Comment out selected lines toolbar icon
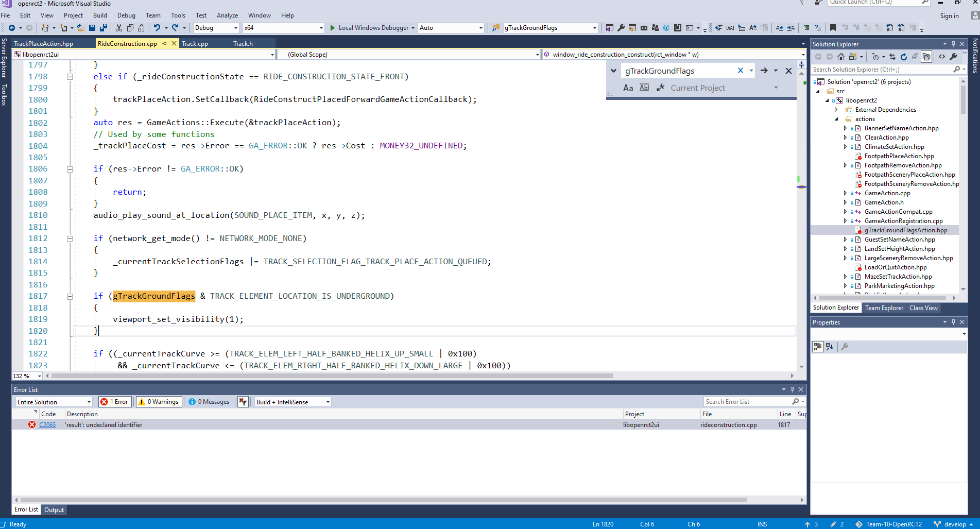This screenshot has height=529, width=980. coord(807,28)
